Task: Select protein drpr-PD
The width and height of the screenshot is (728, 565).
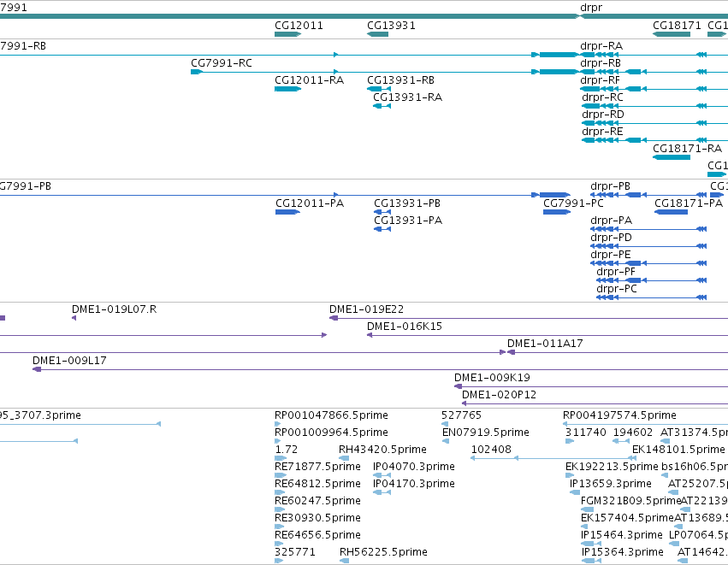Action: tap(611, 238)
